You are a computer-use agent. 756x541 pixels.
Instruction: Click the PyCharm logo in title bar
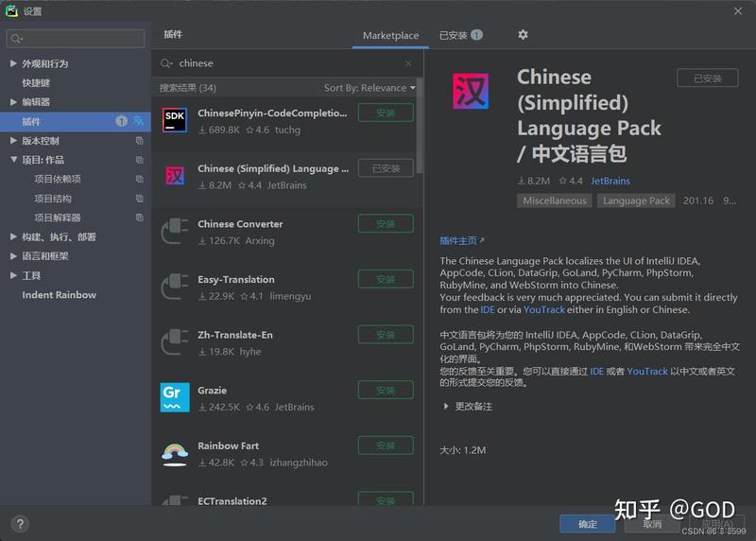(11, 10)
